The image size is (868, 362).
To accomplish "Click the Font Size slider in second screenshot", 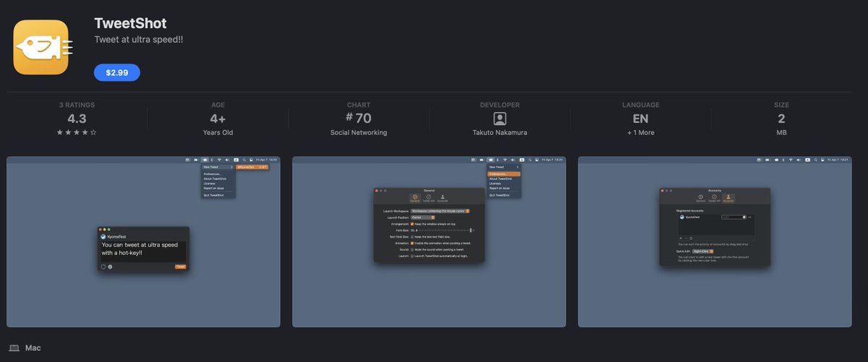I will tap(447, 230).
